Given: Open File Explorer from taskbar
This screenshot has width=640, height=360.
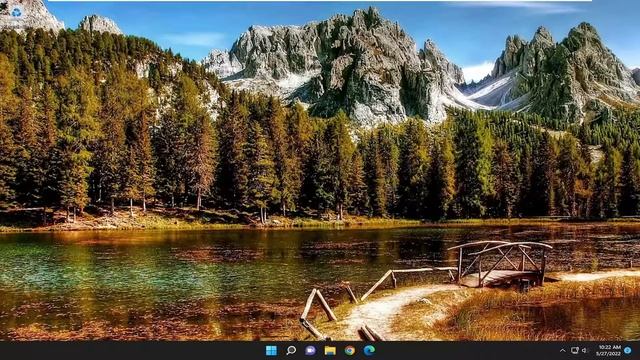Looking at the screenshot, I should click(330, 350).
